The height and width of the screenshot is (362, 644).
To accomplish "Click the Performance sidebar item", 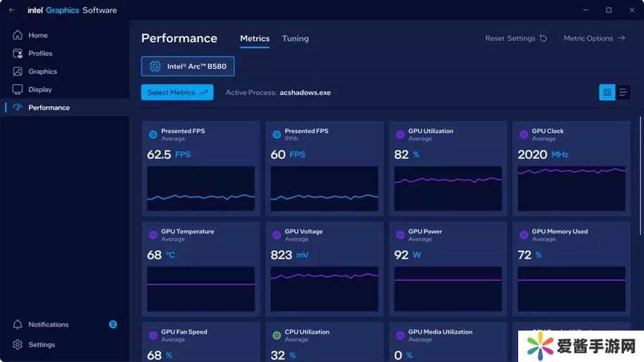I will coord(48,107).
